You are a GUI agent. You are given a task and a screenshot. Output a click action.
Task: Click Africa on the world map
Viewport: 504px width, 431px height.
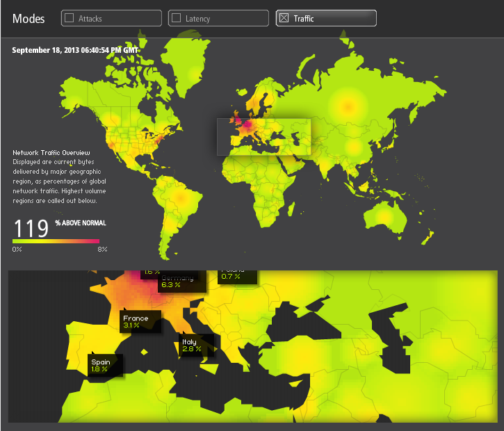[x=256, y=182]
